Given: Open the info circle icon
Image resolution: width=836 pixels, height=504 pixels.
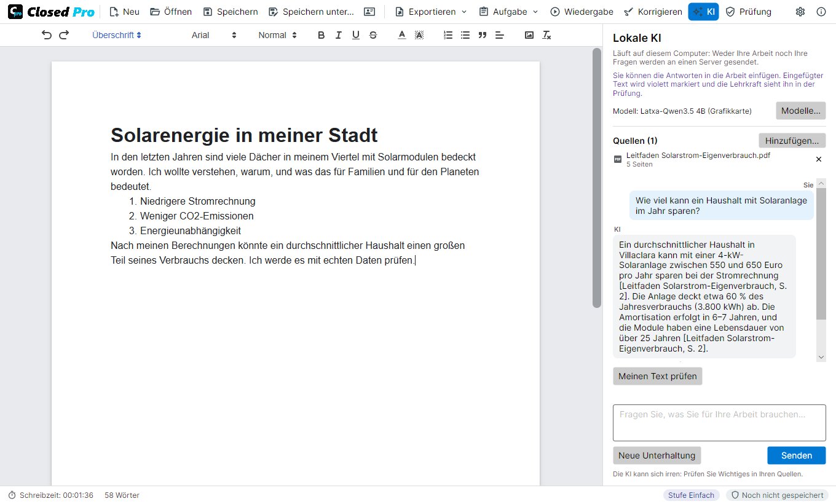Looking at the screenshot, I should [x=821, y=12].
